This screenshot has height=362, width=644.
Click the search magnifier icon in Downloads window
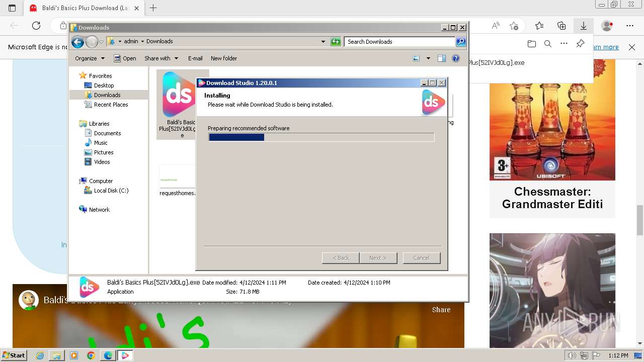pos(461,42)
